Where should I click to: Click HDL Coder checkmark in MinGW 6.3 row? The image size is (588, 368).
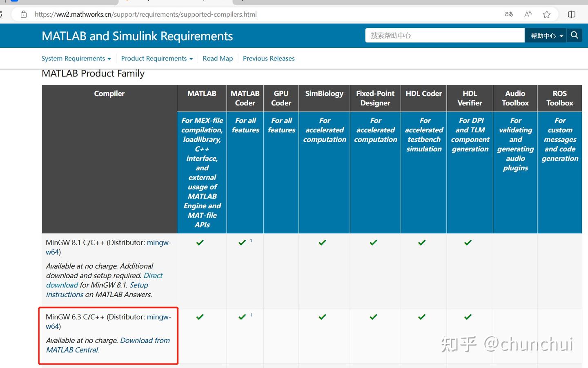coord(422,317)
